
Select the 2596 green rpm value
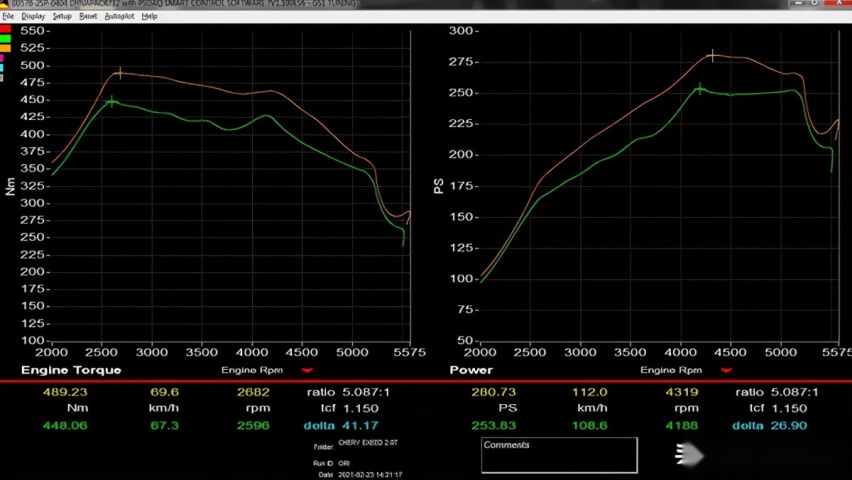253,425
